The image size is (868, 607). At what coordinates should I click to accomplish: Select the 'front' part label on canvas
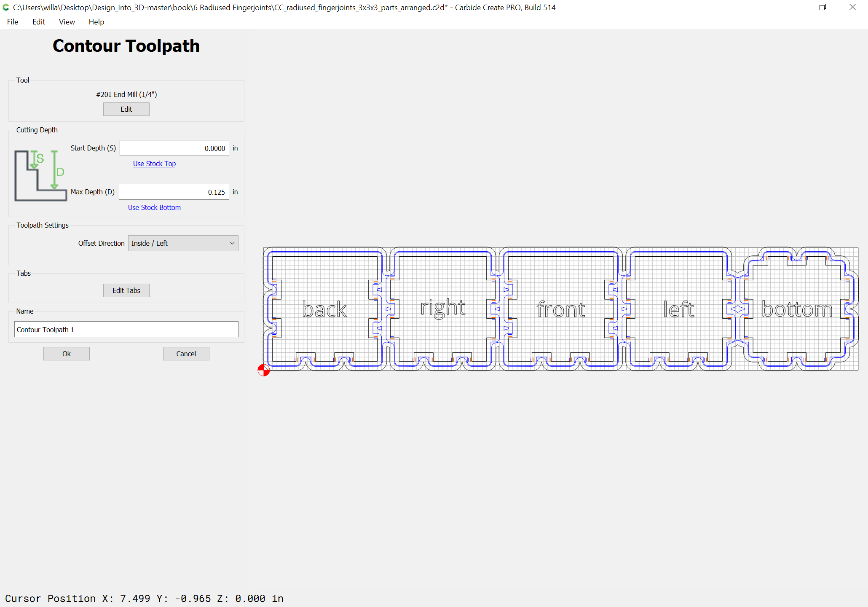(561, 310)
